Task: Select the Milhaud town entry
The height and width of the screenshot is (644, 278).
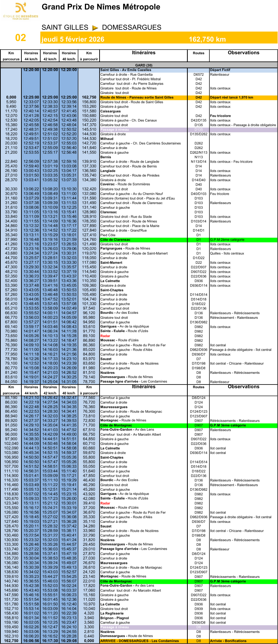Action: click(107, 139)
